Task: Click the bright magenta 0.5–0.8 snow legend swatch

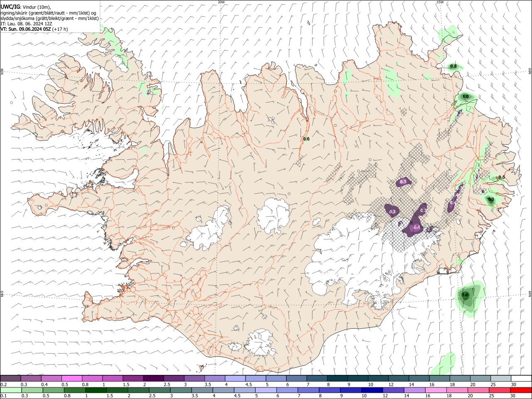Action: [x=72, y=378]
